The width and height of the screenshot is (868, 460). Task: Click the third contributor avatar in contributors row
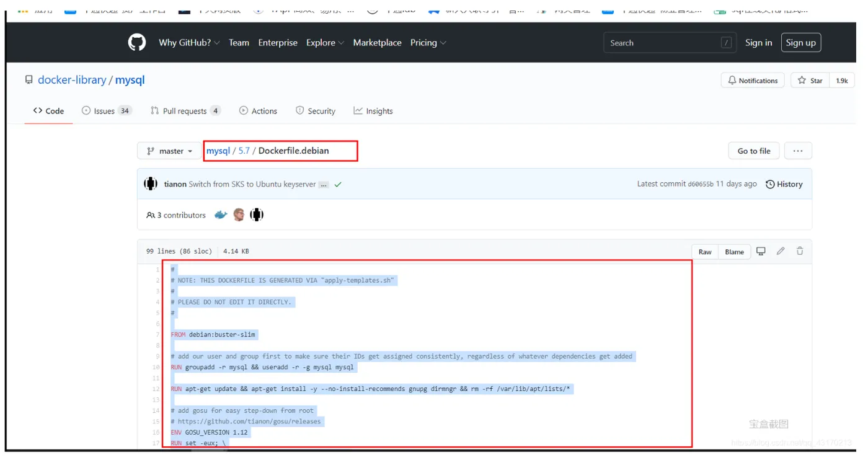[257, 215]
